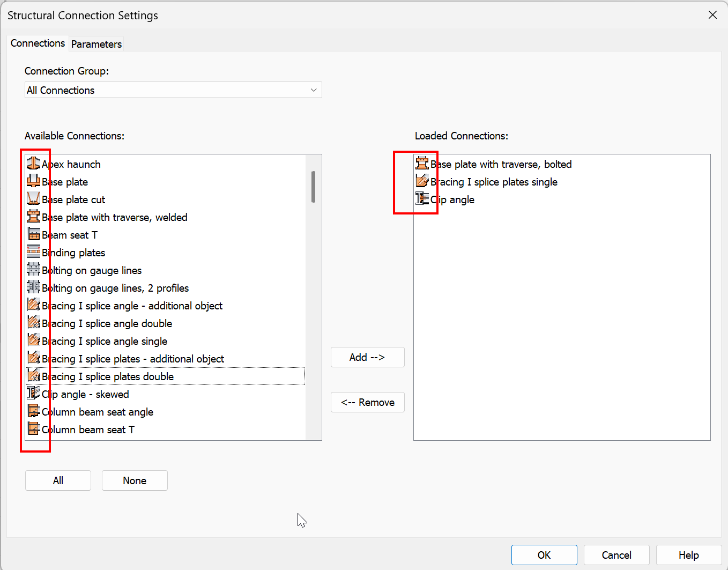Select 'Bolting on gauge lines, 2 profiles' row
Image resolution: width=728 pixels, height=570 pixels.
(x=165, y=288)
